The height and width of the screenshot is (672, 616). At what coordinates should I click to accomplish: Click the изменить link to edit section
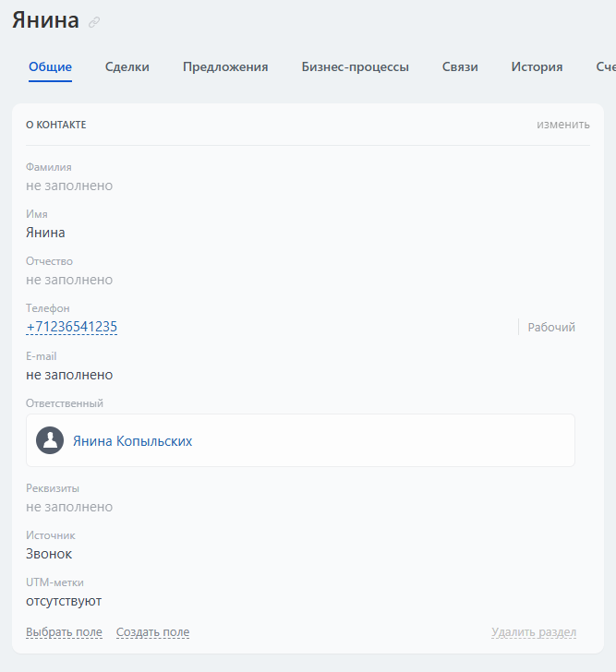[x=563, y=125]
